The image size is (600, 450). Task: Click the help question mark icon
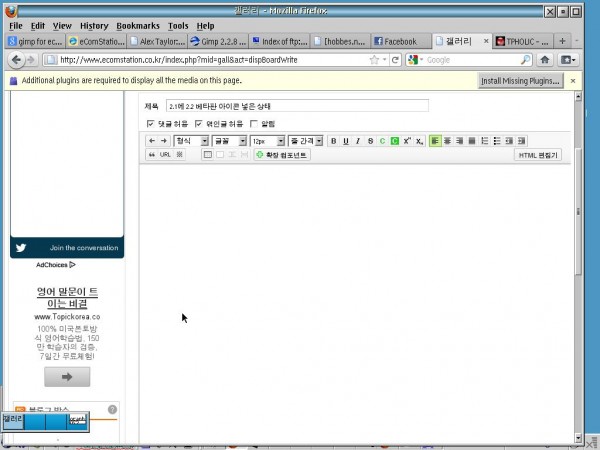pos(112,409)
